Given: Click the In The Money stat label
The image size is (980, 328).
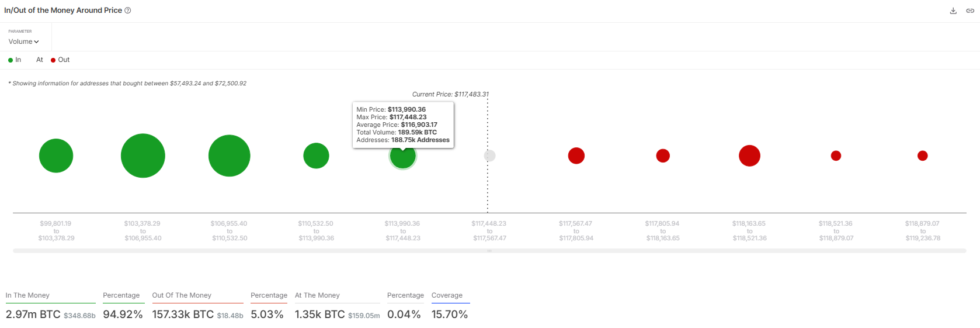Looking at the screenshot, I should point(27,295).
